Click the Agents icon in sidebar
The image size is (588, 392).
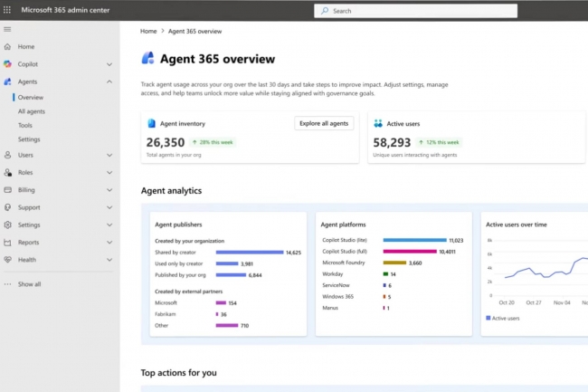pos(7,81)
